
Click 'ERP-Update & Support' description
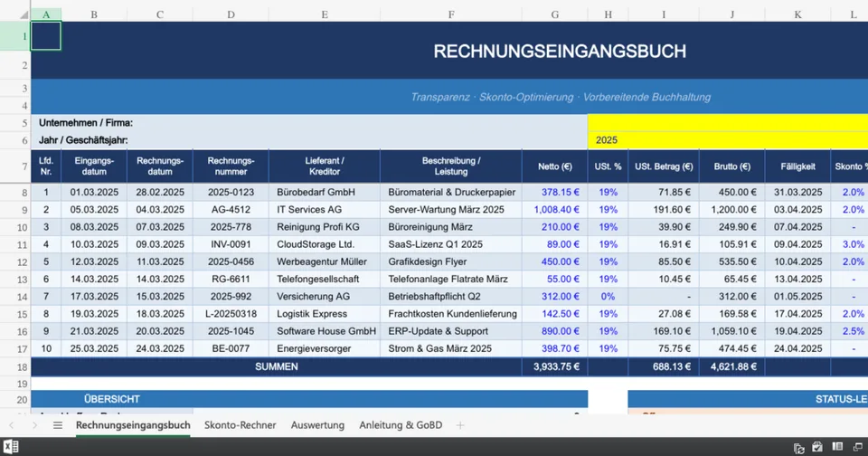450,331
